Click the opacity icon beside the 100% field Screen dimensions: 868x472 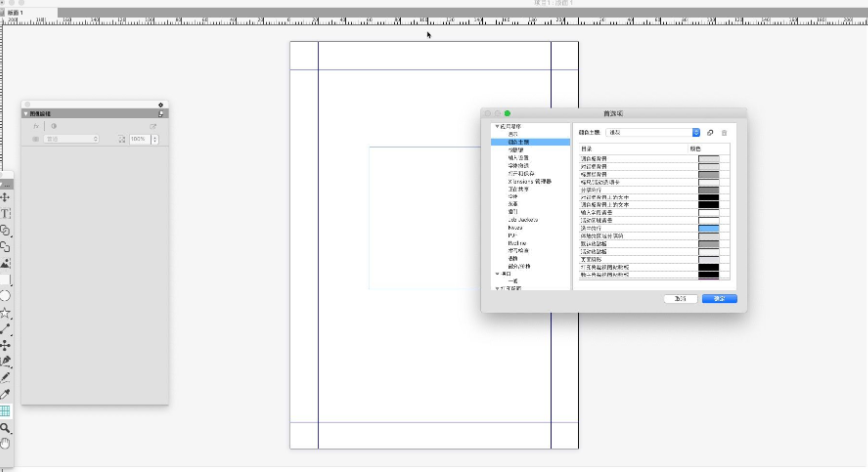[121, 139]
